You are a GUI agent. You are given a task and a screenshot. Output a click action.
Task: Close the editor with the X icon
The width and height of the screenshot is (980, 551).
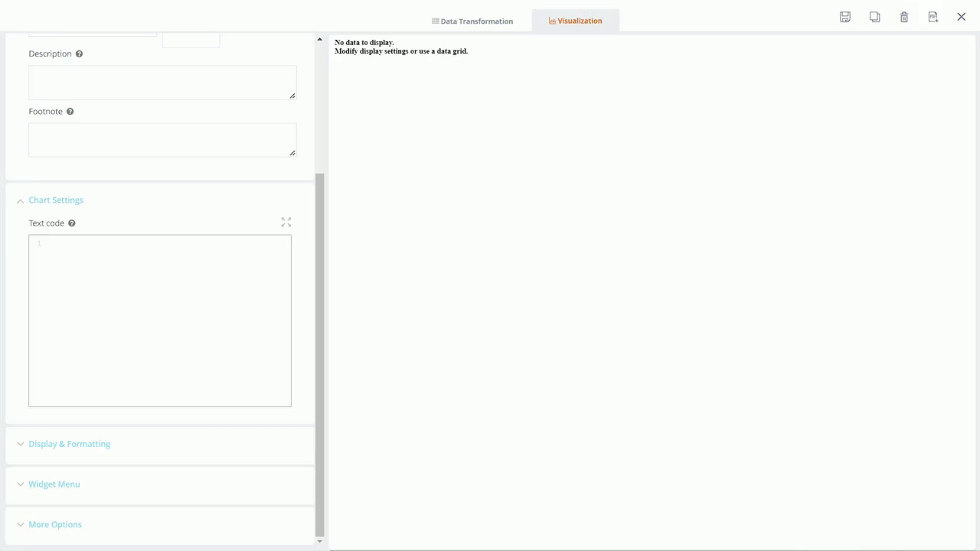tap(962, 17)
